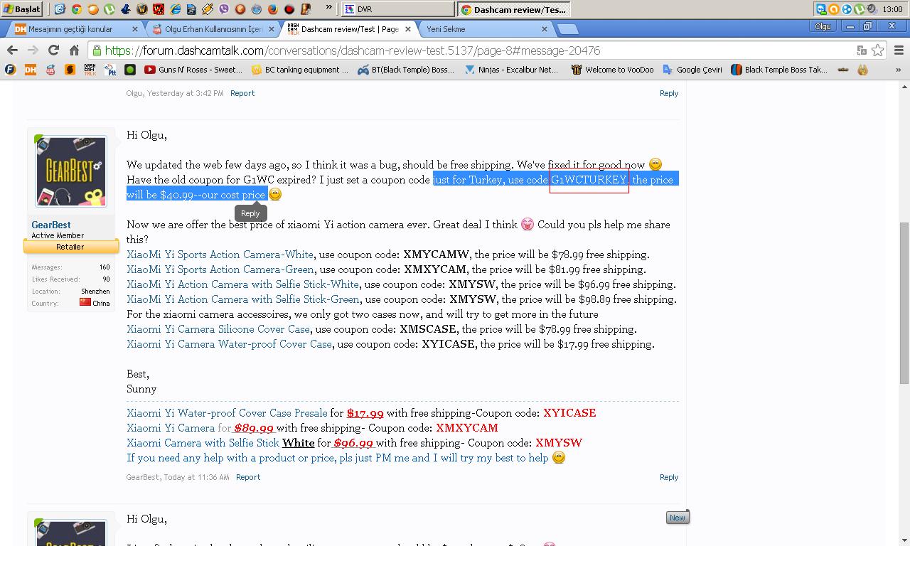
Task: Launch World of Warcraft quick launch icon
Action: pos(142,9)
